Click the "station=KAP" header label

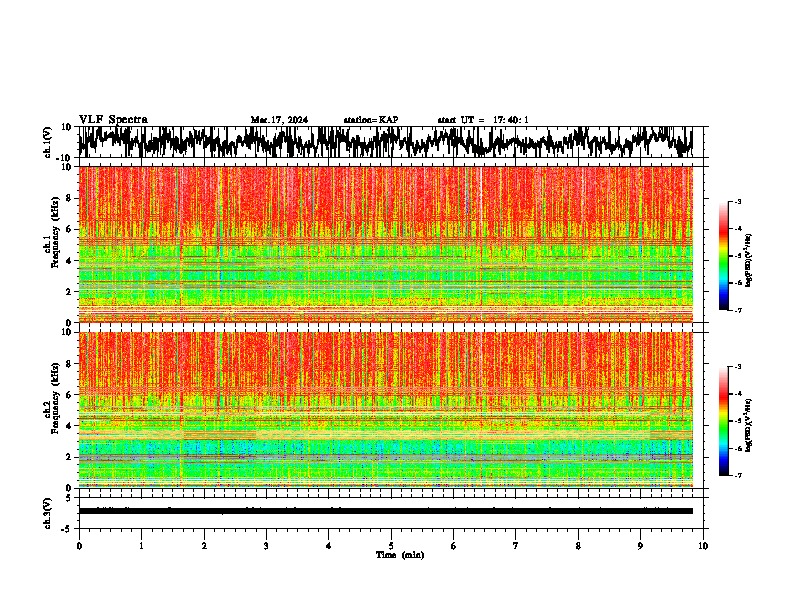click(371, 120)
